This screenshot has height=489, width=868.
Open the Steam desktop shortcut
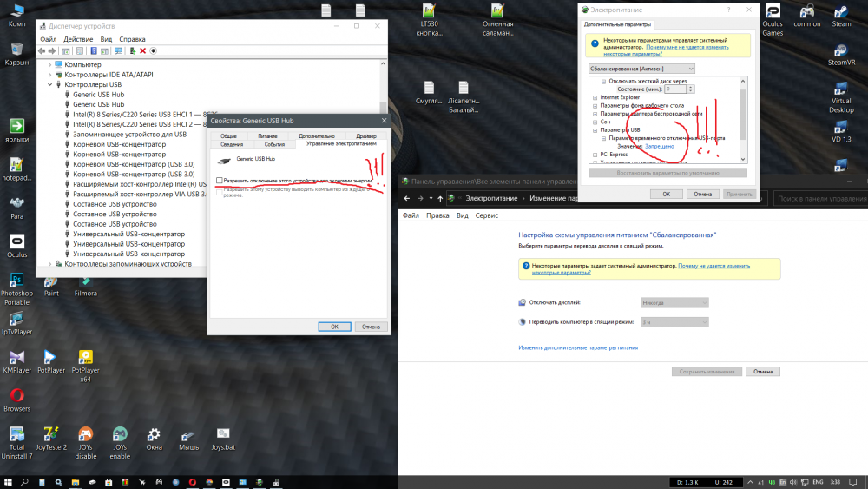coord(841,16)
